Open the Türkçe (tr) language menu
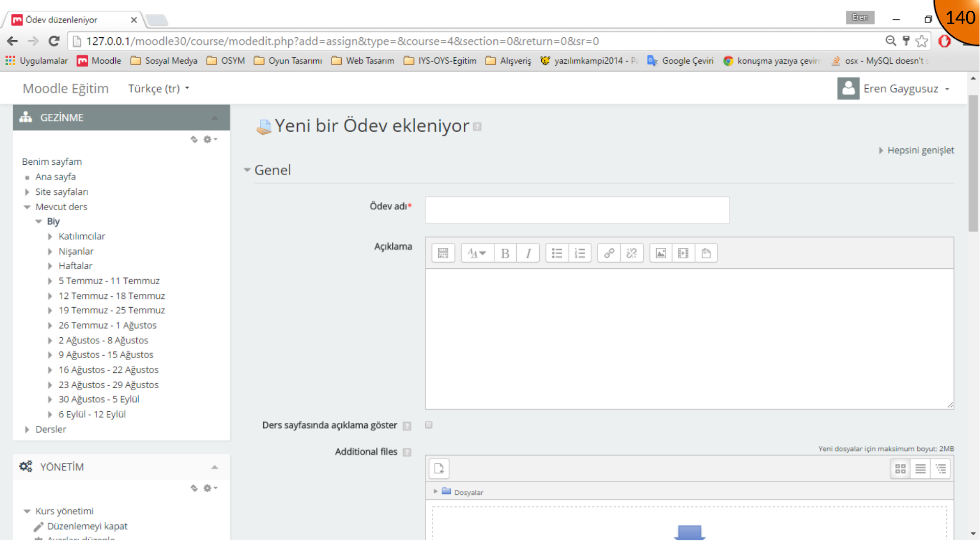 click(159, 88)
